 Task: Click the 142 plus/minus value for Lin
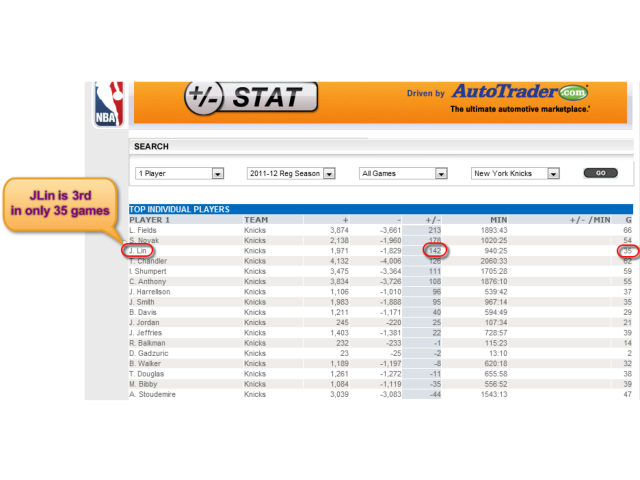click(x=435, y=251)
